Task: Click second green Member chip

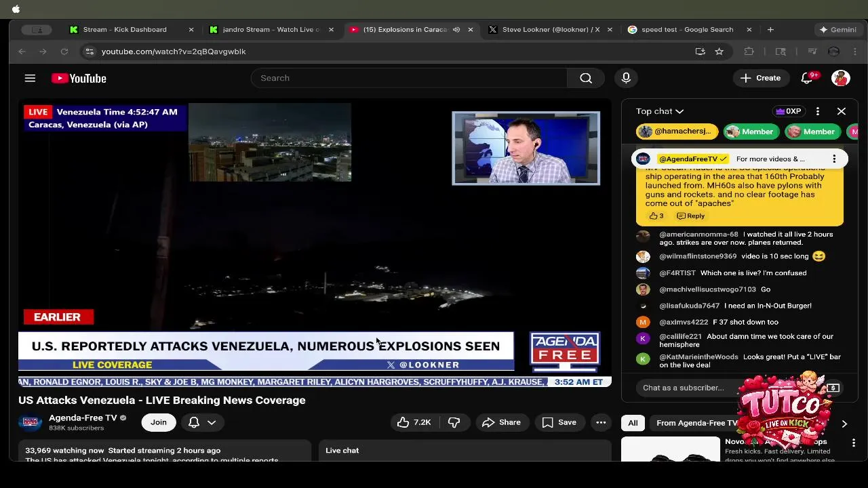Action: [x=812, y=131]
